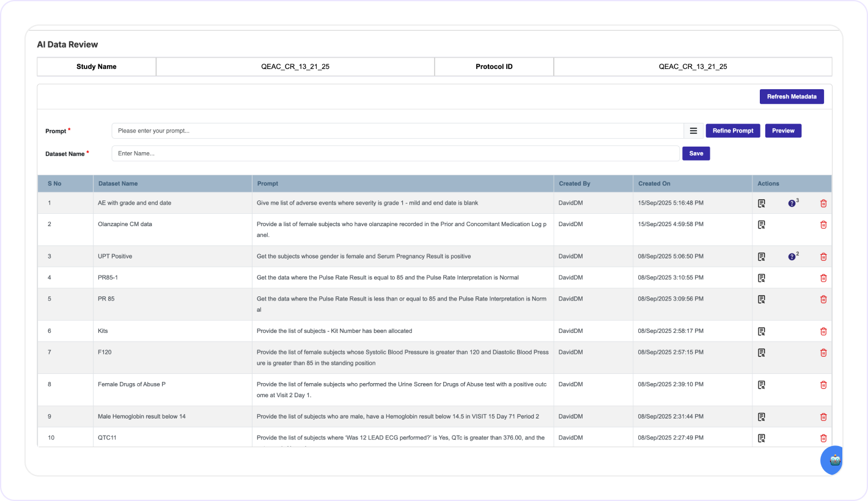Delete the PR 85 dataset
This screenshot has width=868, height=501.
[x=823, y=299]
